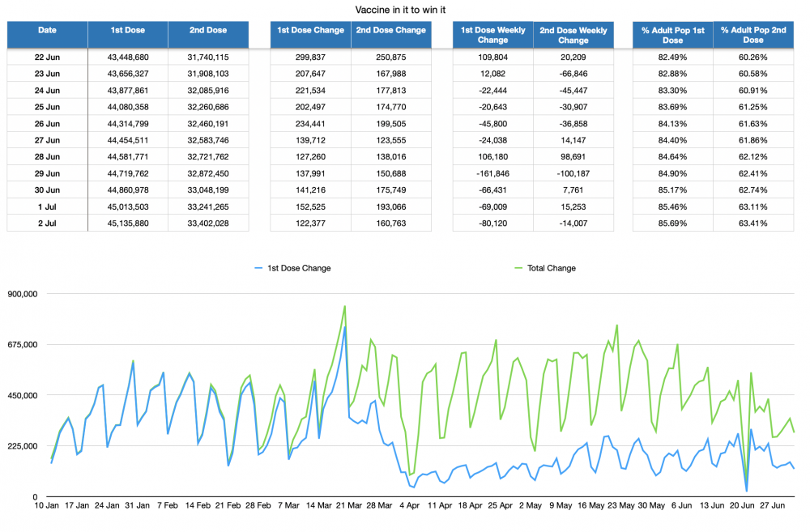810x532 pixels.
Task: Select the 299,837 1st dose change cell
Action: pyautogui.click(x=310, y=57)
